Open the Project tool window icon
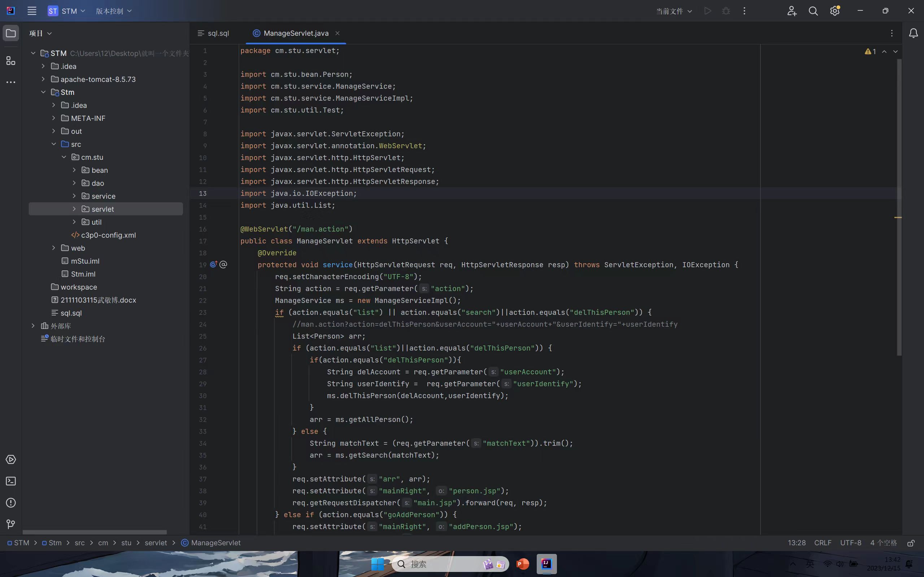The width and height of the screenshot is (924, 577). coord(11,33)
